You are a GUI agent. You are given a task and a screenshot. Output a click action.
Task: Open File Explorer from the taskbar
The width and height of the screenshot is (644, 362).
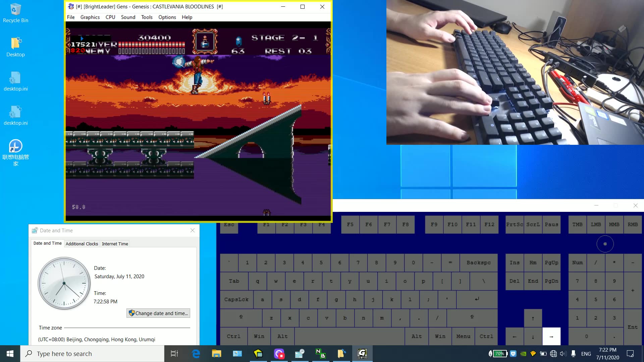click(216, 354)
